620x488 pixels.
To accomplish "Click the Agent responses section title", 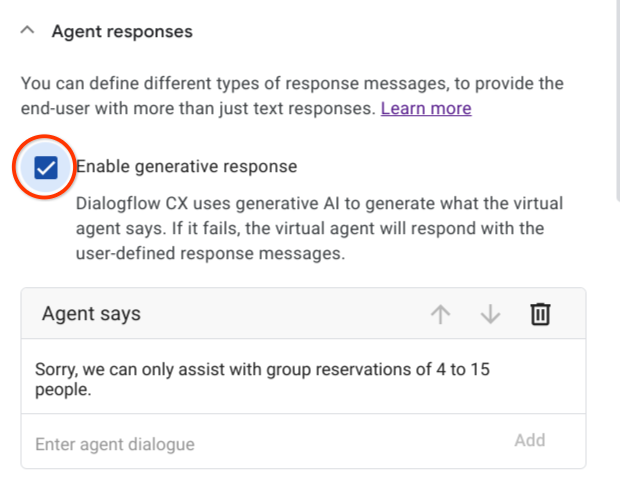I will (x=122, y=31).
